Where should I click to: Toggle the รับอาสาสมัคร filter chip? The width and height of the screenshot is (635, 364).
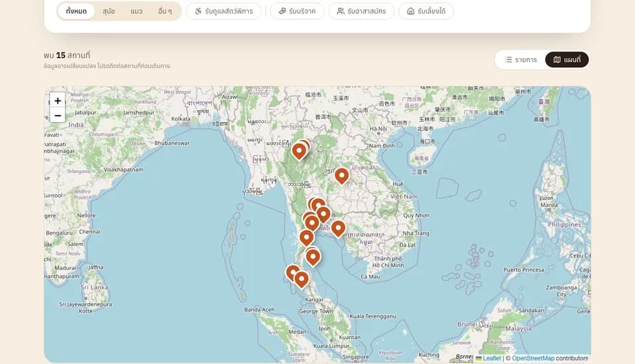(361, 11)
